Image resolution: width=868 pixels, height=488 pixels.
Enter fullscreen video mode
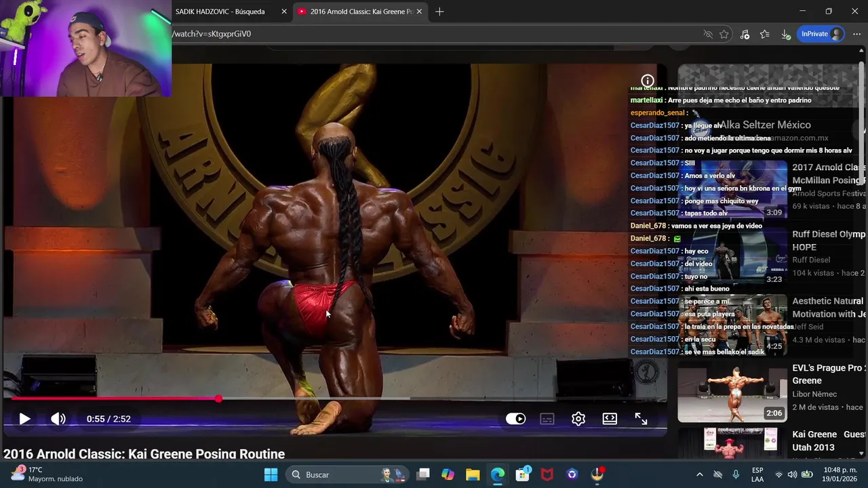coord(641,419)
